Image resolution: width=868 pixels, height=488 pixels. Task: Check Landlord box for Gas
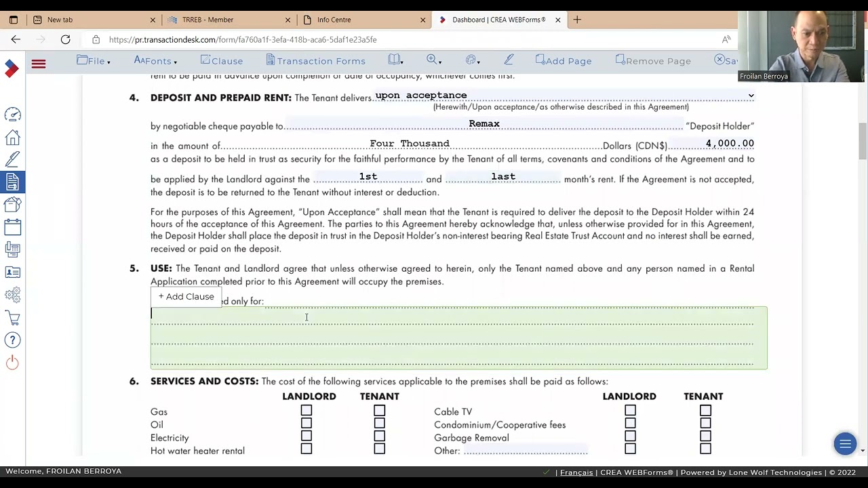(307, 410)
